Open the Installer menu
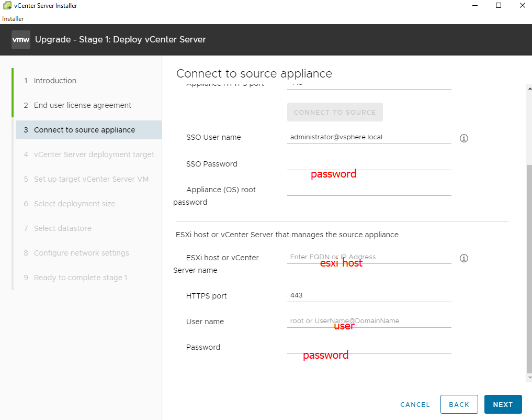The image size is (532, 420). coord(13,19)
